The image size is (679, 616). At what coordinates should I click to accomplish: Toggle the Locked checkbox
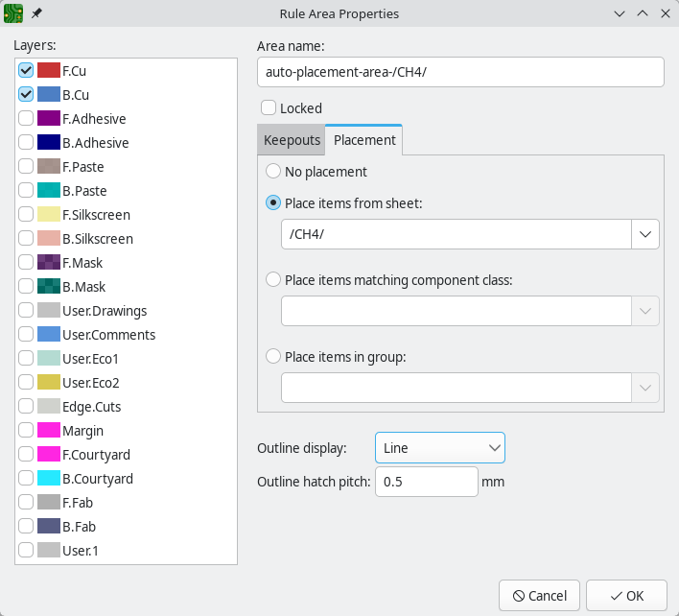point(269,108)
